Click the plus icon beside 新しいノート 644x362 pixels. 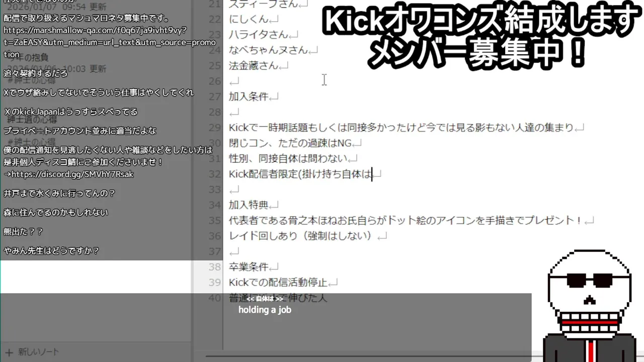9,352
